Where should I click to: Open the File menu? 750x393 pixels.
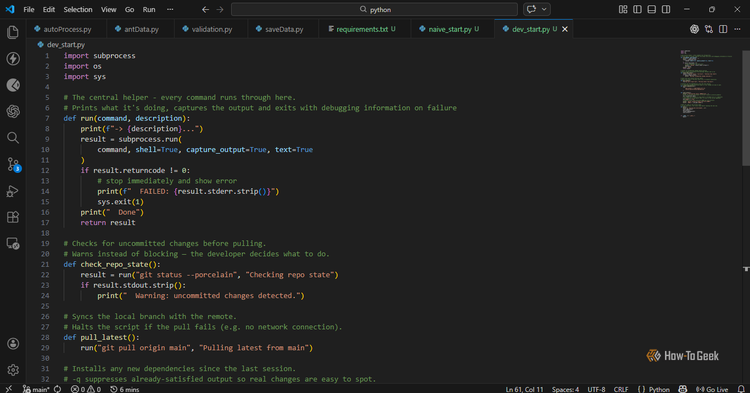click(x=29, y=9)
